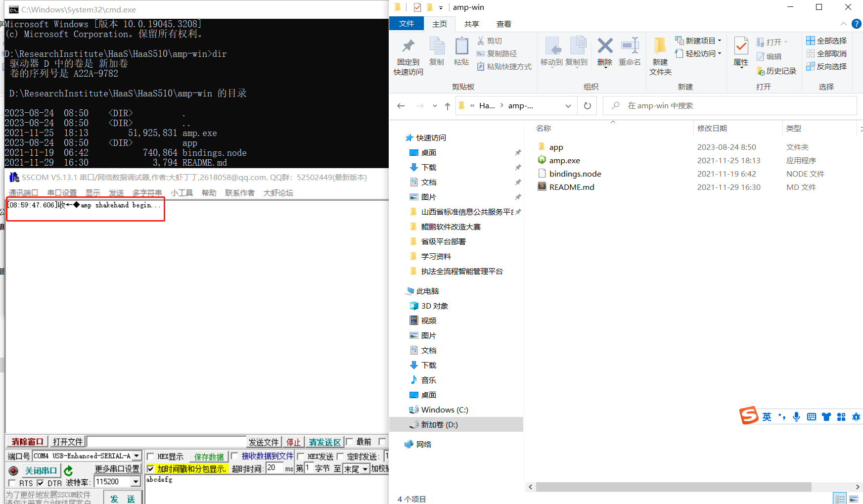Switch Explorer to details view icon
863x504 pixels.
[x=840, y=499]
